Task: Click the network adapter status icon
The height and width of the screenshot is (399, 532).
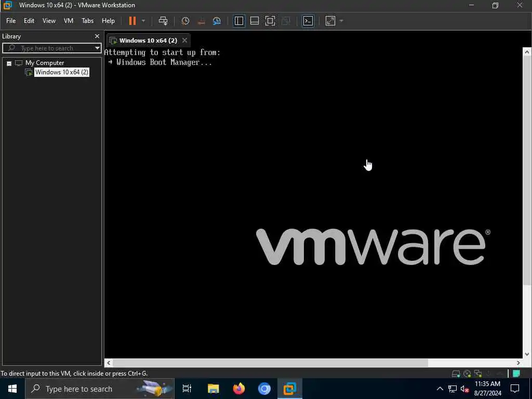Action: (x=478, y=374)
